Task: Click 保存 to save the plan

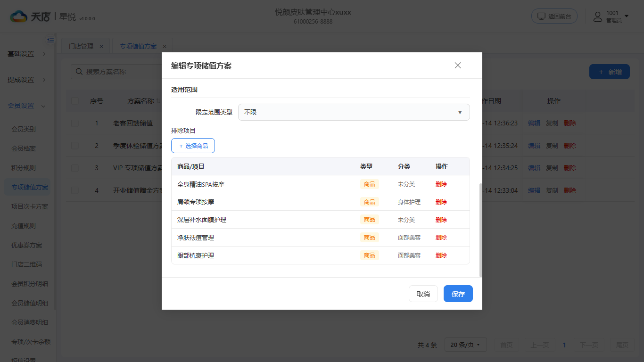Action: tap(458, 294)
